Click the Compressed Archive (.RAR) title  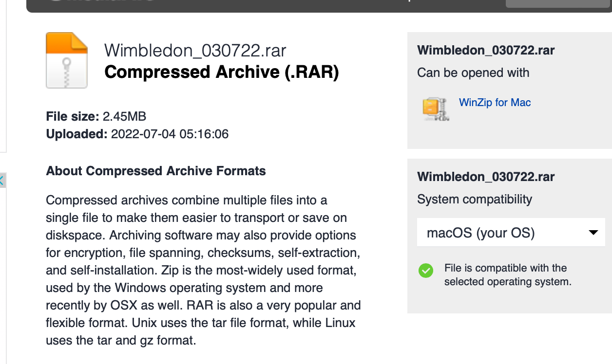[x=221, y=72]
